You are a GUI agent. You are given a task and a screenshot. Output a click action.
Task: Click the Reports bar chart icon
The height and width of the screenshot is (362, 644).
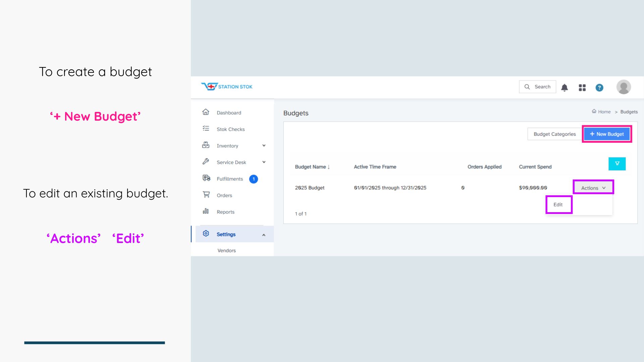click(x=206, y=211)
